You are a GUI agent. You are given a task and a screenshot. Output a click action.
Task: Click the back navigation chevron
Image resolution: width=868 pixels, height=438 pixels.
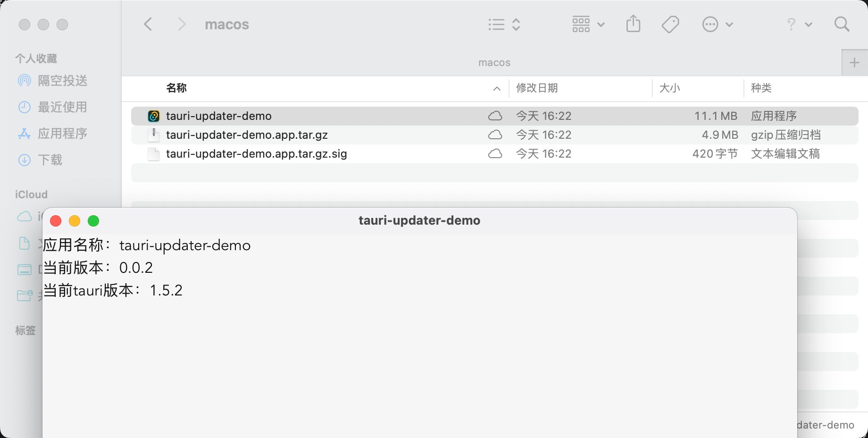click(148, 24)
